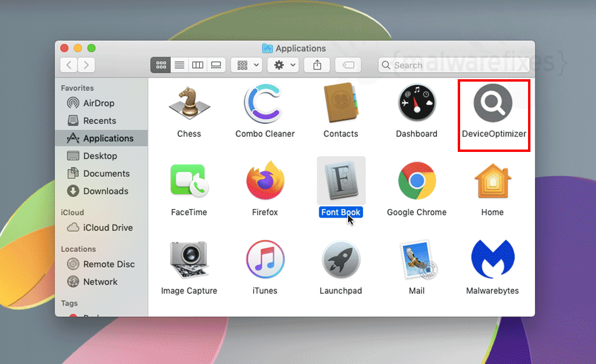Click the Font Book app icon
Viewport: 596px width, 364px height.
pos(341,181)
